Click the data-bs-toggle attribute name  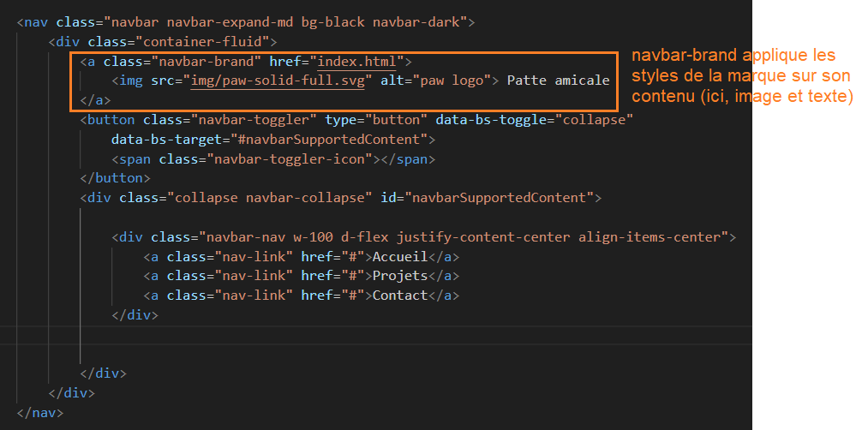(483, 120)
